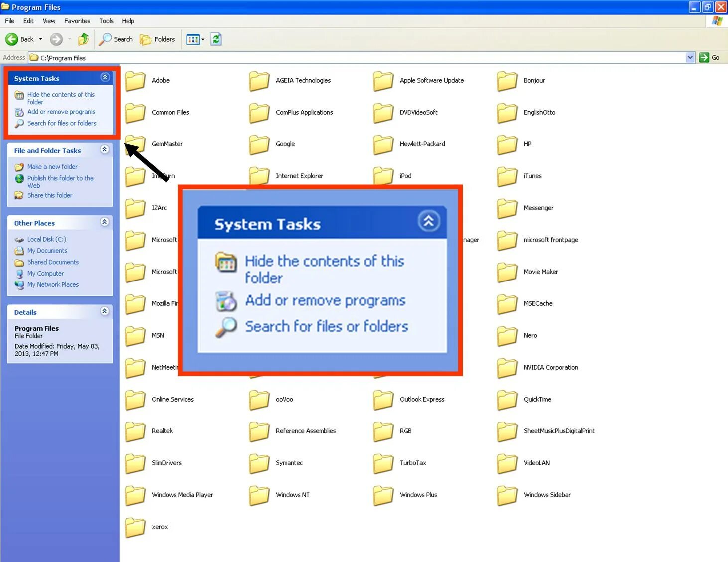
Task: Select the Google folder icon
Action: click(x=259, y=144)
